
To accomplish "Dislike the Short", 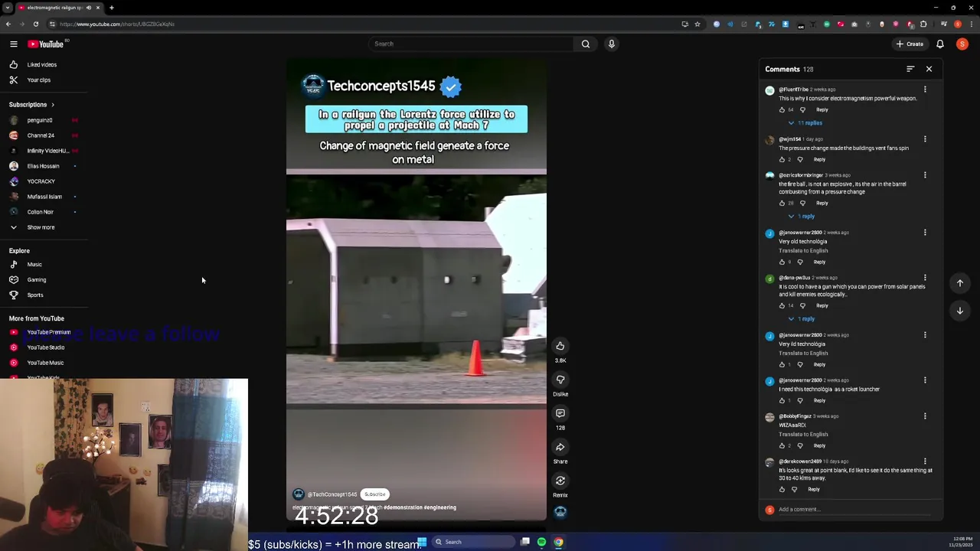I will click(560, 380).
